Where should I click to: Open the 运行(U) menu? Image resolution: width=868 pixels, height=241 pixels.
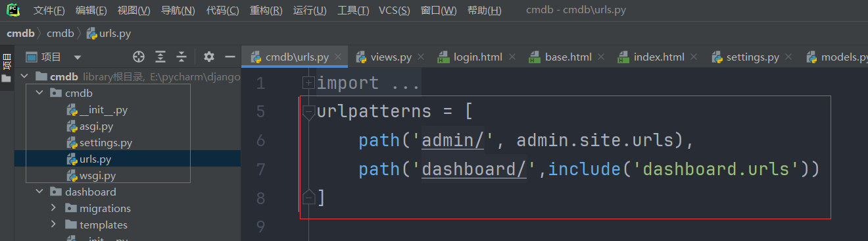309,11
